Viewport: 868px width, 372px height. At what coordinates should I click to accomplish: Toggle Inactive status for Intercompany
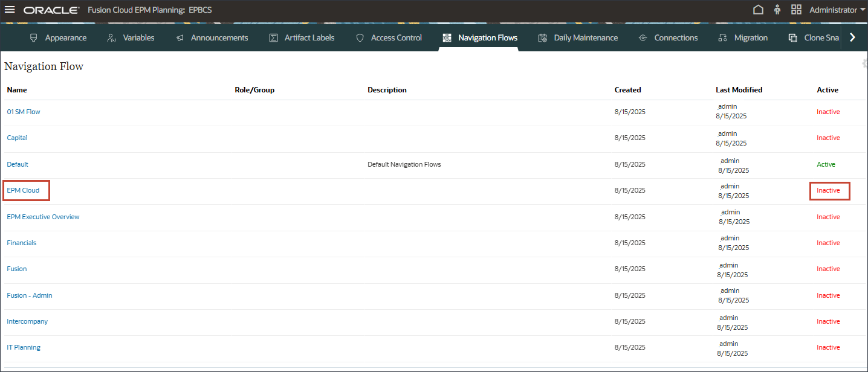828,321
